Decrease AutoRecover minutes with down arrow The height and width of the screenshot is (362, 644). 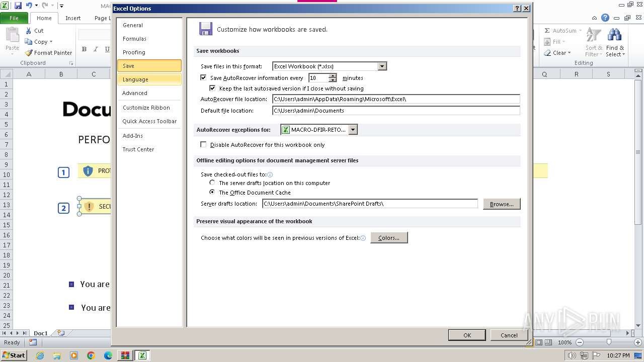point(333,80)
